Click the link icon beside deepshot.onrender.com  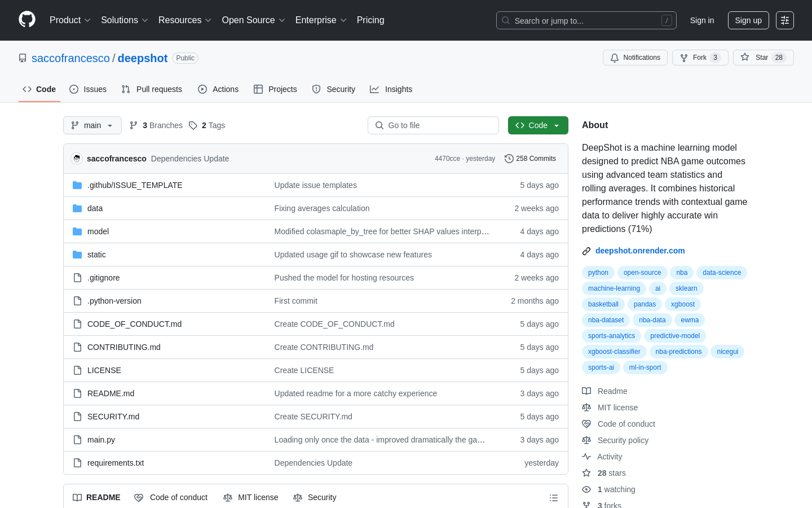[x=586, y=251]
